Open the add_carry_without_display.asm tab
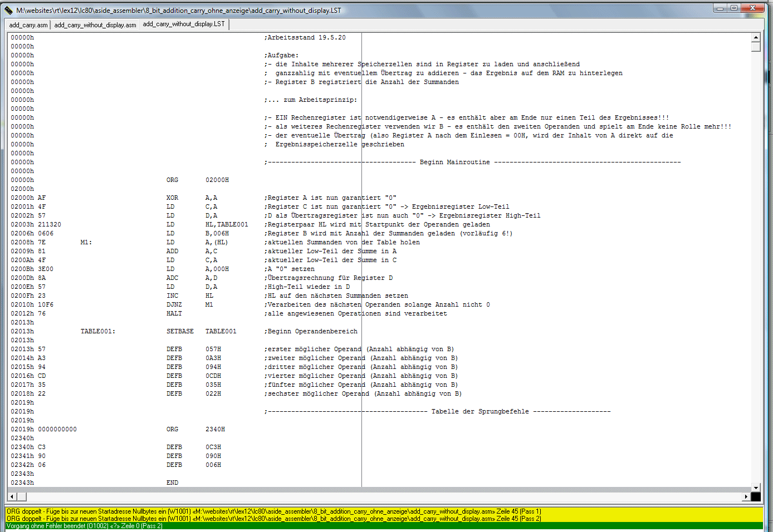The image size is (773, 532). point(95,25)
